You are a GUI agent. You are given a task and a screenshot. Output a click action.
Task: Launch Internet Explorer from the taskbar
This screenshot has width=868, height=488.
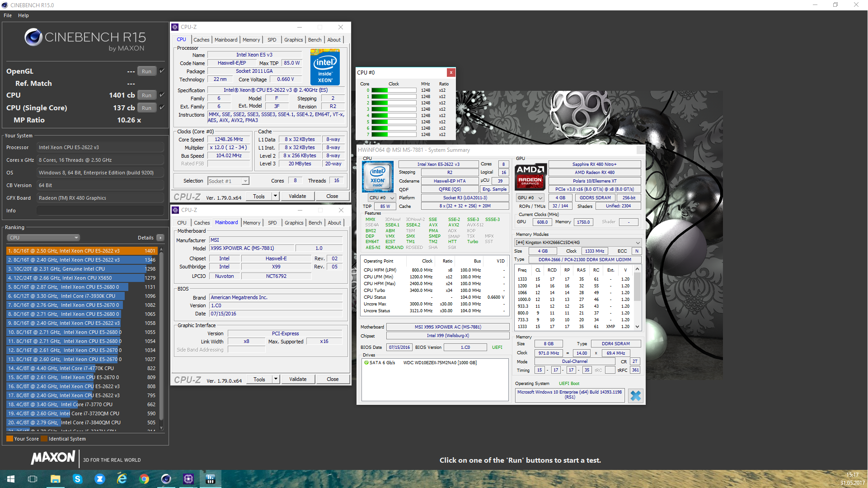(x=122, y=479)
